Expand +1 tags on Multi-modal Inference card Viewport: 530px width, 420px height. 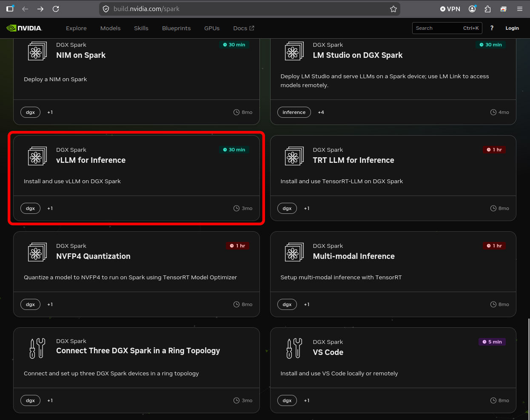coord(307,304)
